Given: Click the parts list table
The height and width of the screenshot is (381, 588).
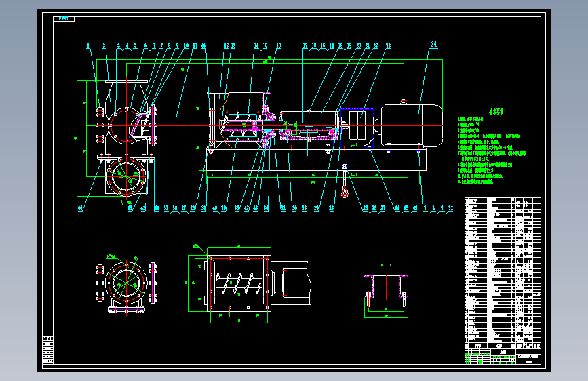Looking at the screenshot, I should click(503, 273).
